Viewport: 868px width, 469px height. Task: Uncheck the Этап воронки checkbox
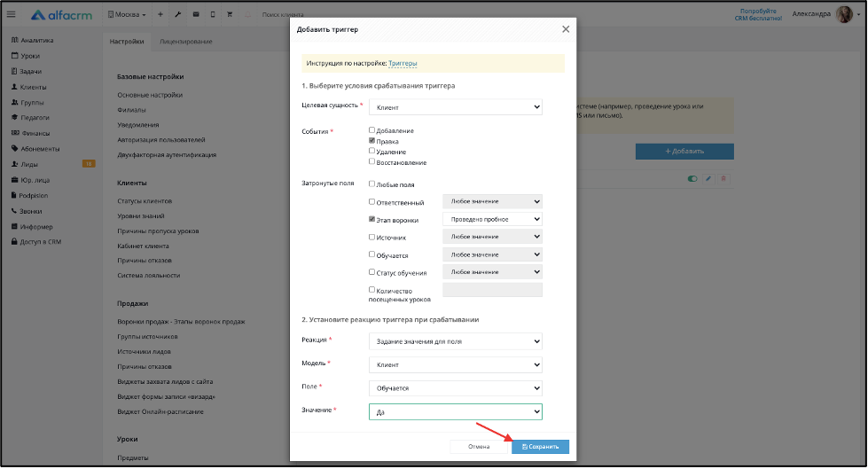click(x=371, y=219)
